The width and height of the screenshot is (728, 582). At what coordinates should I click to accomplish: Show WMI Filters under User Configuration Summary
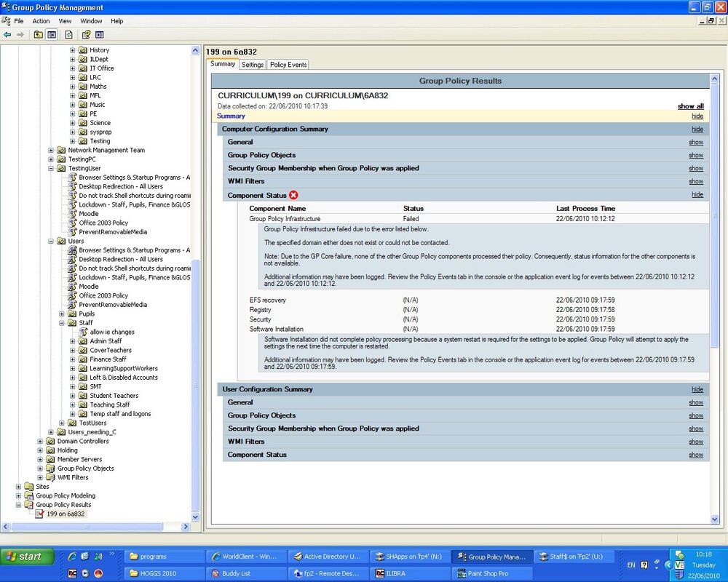(x=696, y=442)
